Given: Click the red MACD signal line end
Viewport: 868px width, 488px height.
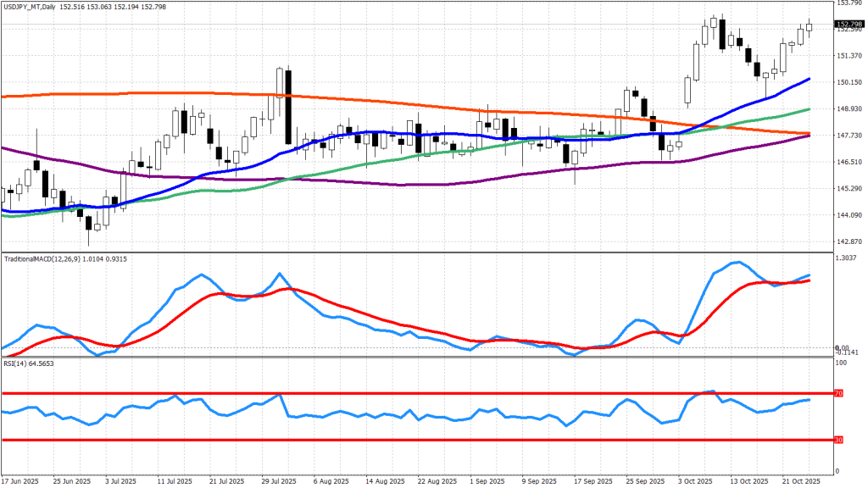Looking at the screenshot, I should click(x=809, y=280).
